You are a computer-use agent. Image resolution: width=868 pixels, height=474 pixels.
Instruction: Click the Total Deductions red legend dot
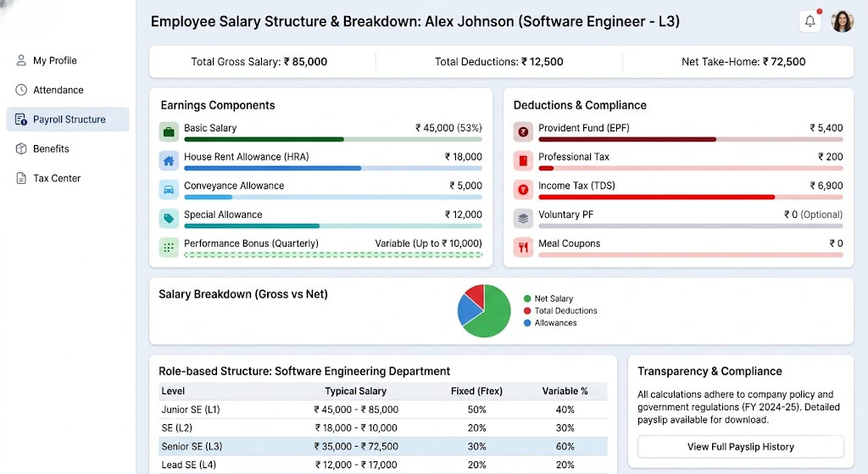tap(527, 310)
